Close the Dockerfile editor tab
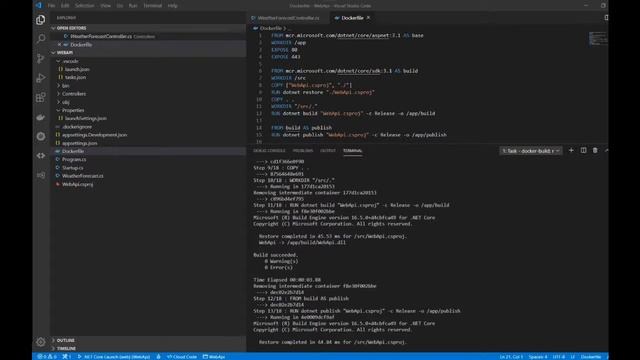Image resolution: width=640 pixels, height=360 pixels. tap(368, 18)
